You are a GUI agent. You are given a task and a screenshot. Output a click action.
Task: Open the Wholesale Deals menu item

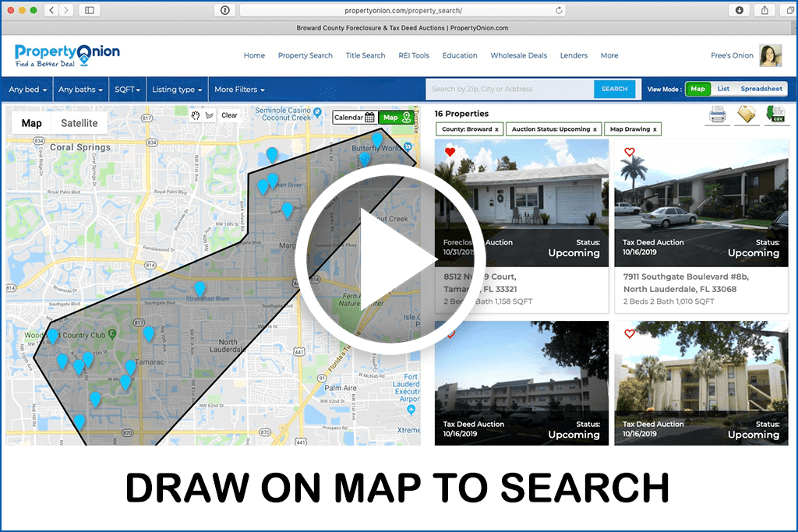pos(518,55)
